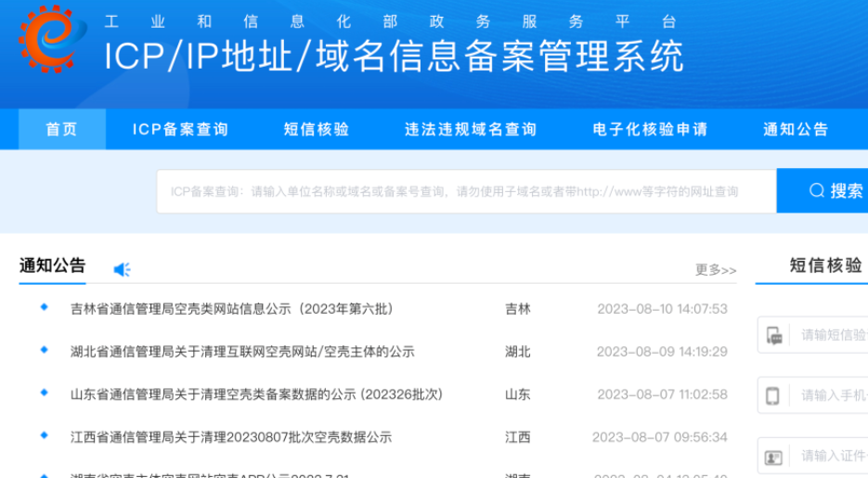Click the 江西 region label

point(518,437)
